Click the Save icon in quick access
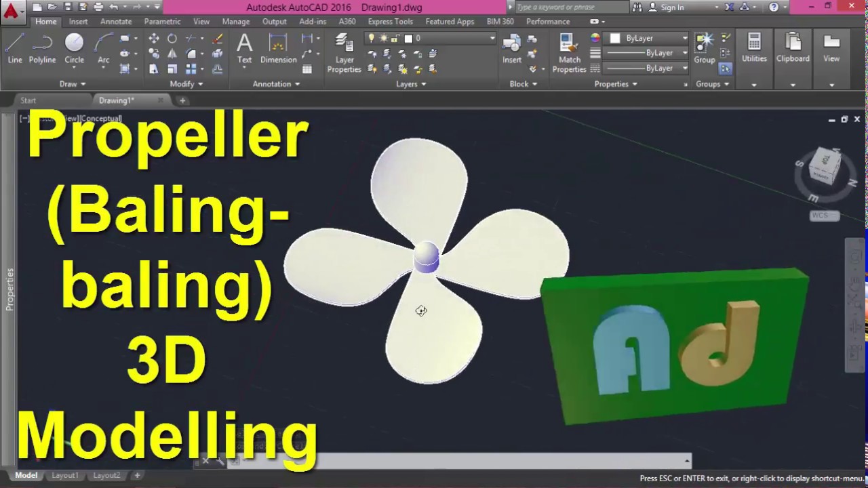 coord(68,7)
